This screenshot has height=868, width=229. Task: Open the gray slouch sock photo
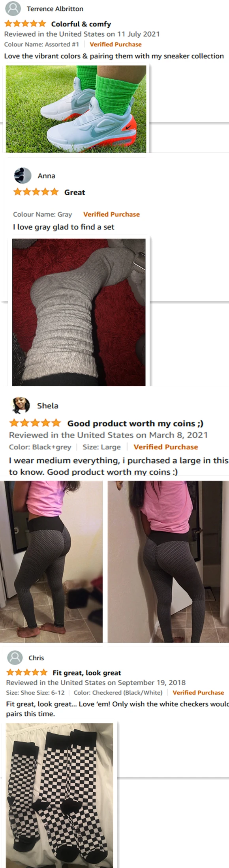pos(79,312)
